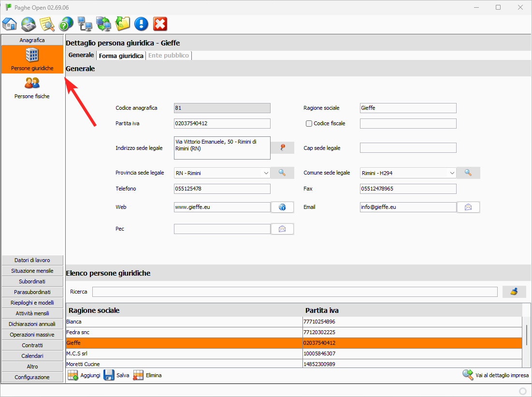Open the globe with newspaper news icon
Screen dimensions: 532x397
pyautogui.click(x=29, y=24)
